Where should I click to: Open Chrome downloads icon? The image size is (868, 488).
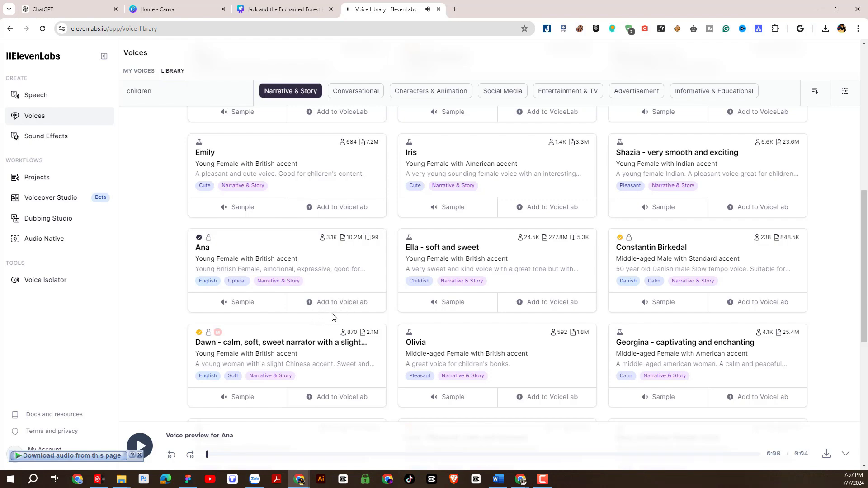pos(826,28)
